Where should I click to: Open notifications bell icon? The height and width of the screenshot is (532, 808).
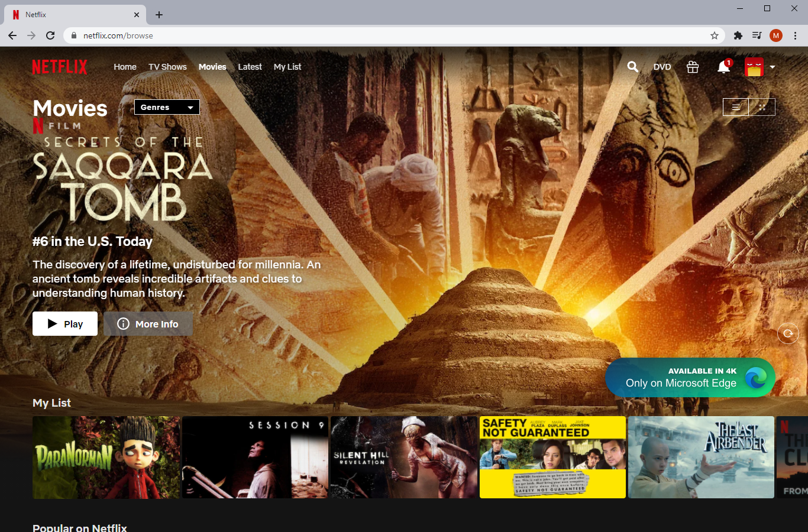click(723, 67)
